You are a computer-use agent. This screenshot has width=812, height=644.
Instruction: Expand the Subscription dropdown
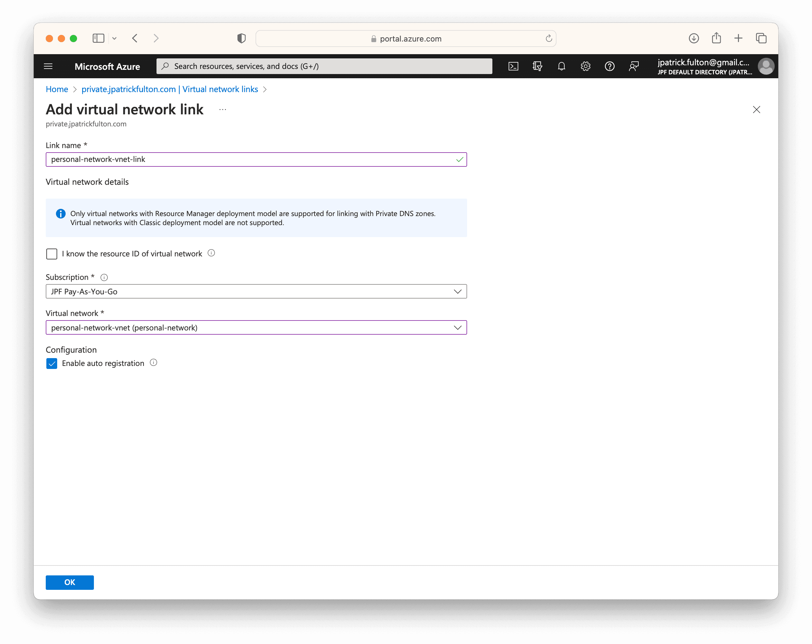(x=256, y=292)
